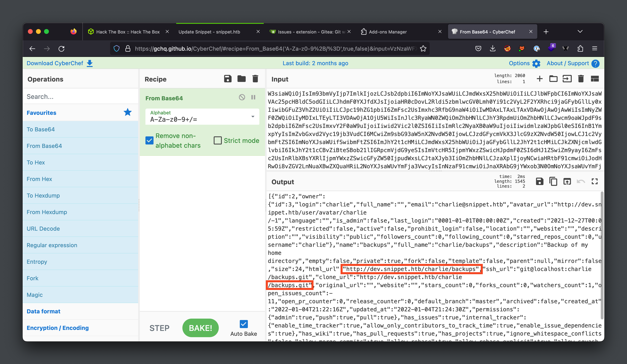The image size is (627, 364).
Task: Toggle Remove non-alphabet chars checkbox
Action: pyautogui.click(x=149, y=140)
